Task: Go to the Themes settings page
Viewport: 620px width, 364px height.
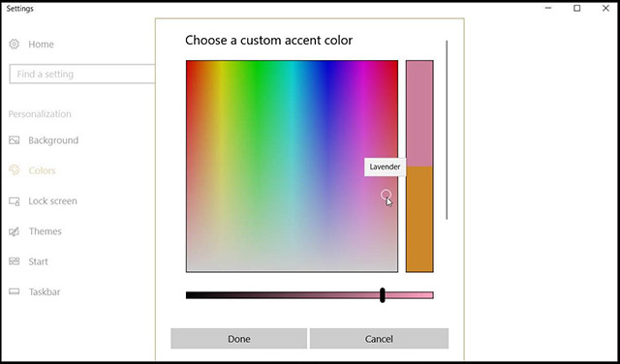Action: coord(46,231)
